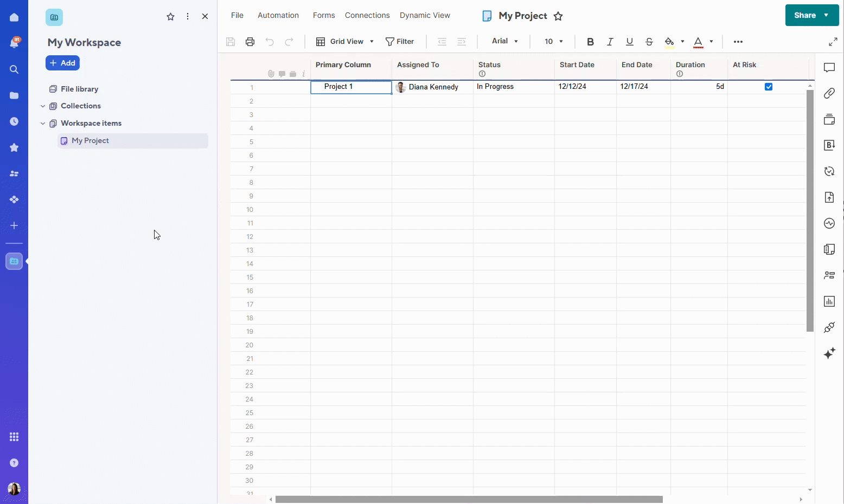
Task: Open the Search icon in left navigation
Action: tap(14, 69)
